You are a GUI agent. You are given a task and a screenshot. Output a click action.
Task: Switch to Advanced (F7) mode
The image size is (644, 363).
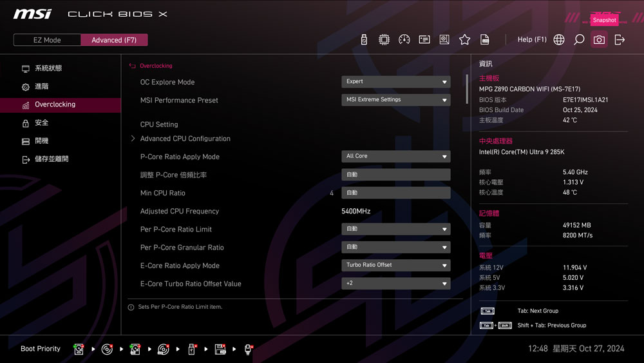[114, 40]
